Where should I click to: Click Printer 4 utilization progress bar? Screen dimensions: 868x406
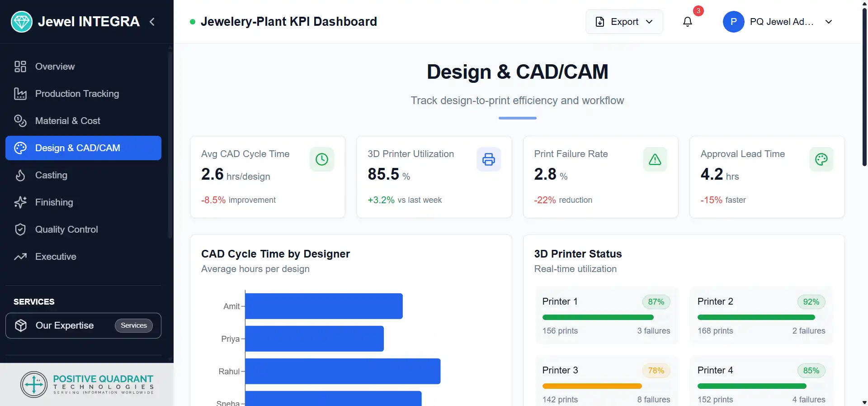point(761,386)
